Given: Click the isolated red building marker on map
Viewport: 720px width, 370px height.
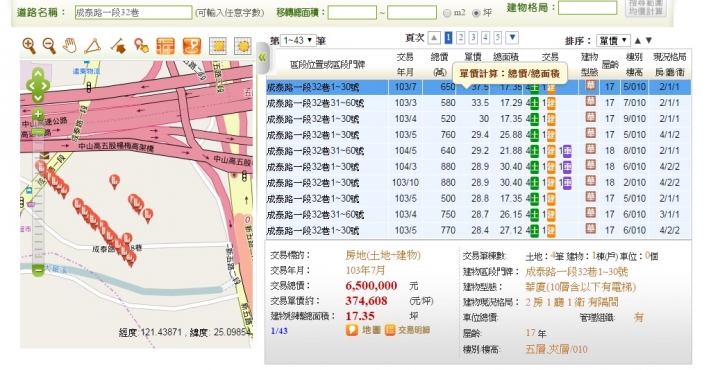Looking at the screenshot, I should (x=115, y=181).
